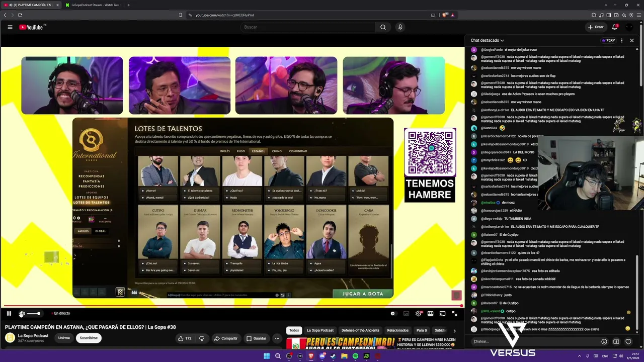Toggle the browser sidebar panel

tap(609, 15)
